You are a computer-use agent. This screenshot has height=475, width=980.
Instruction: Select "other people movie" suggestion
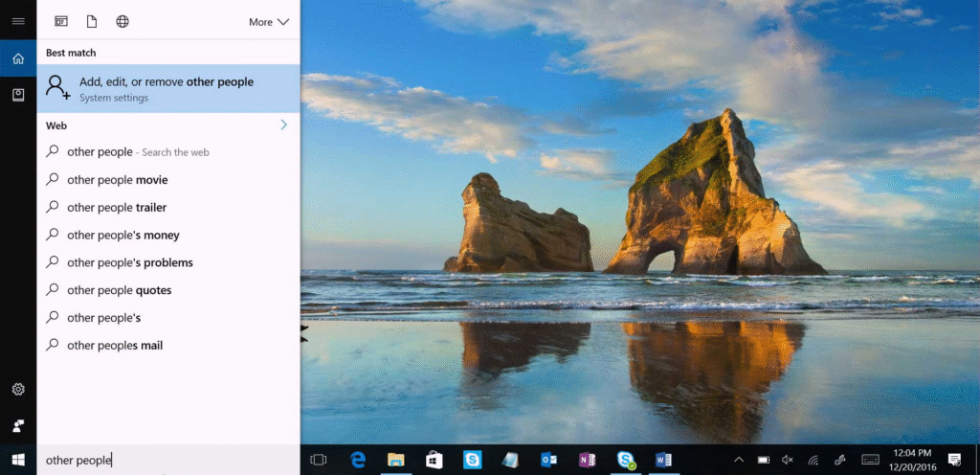[x=168, y=180]
